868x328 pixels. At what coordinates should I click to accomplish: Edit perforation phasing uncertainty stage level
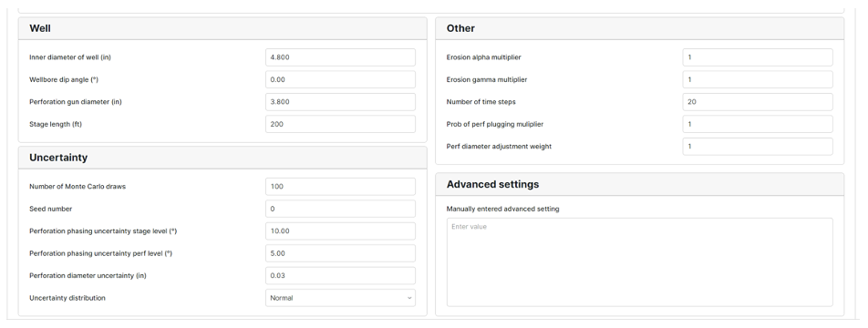[x=340, y=231]
